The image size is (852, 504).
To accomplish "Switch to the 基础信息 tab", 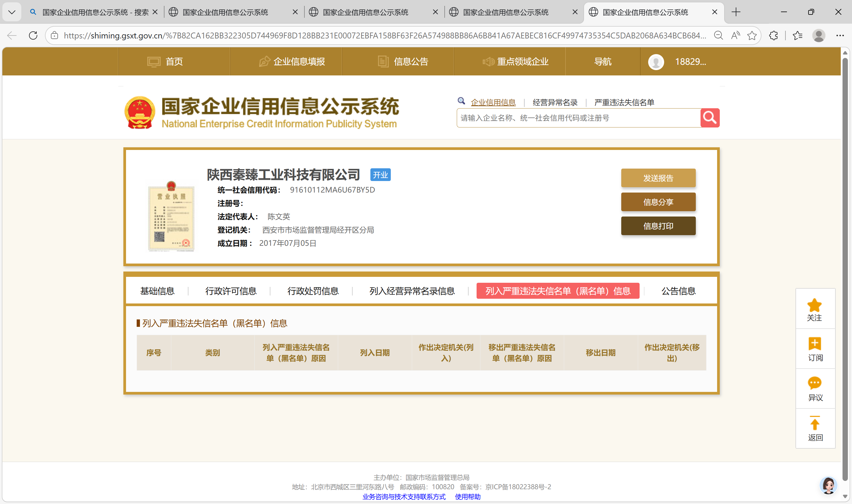I will tap(157, 291).
